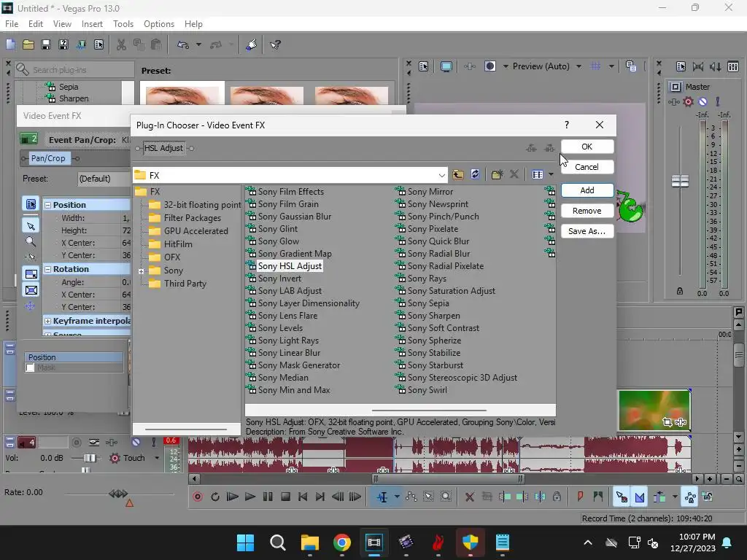
Task: Open the Tools menu
Action: coord(123,24)
